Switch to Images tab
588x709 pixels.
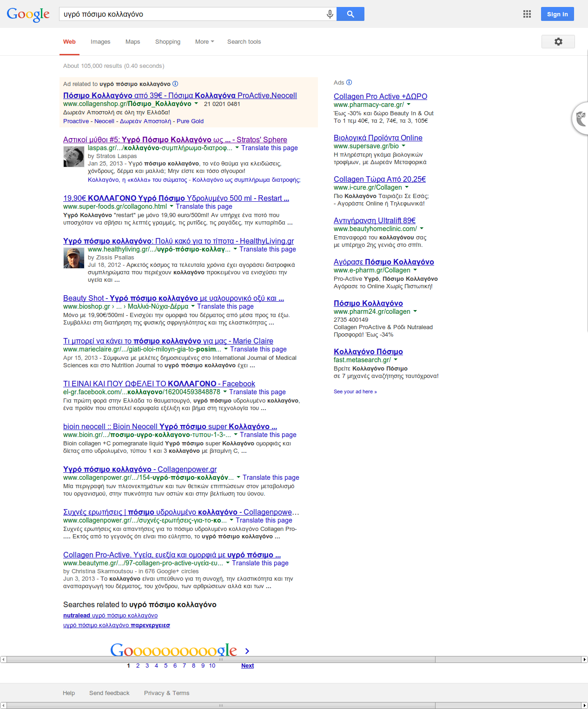(100, 42)
